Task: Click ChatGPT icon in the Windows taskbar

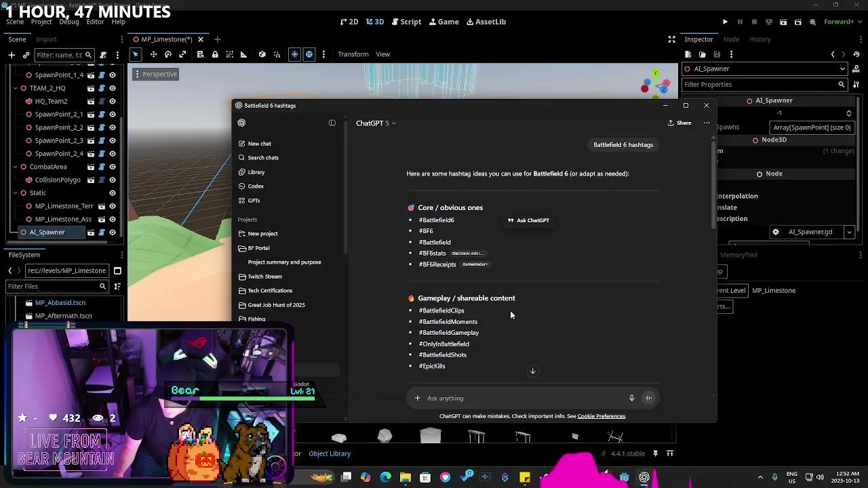Action: [x=644, y=477]
